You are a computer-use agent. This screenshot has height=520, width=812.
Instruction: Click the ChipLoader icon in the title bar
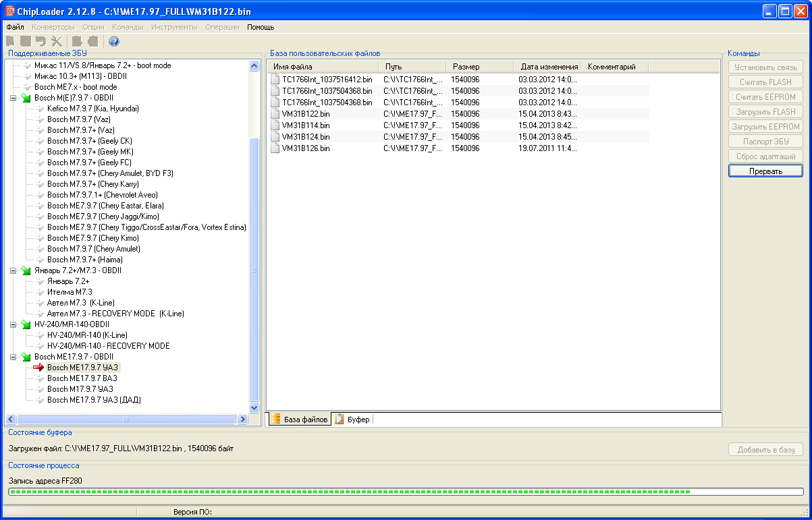pyautogui.click(x=10, y=11)
